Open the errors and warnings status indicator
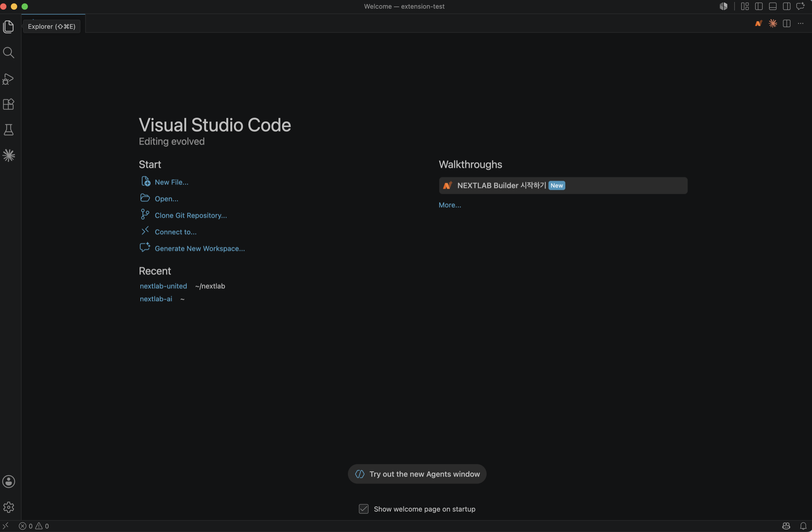Image resolution: width=812 pixels, height=532 pixels. [x=34, y=526]
